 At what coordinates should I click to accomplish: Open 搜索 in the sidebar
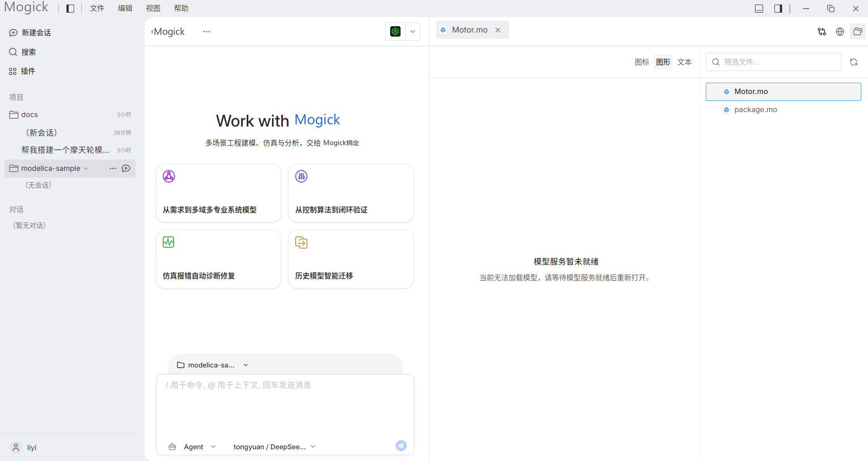[x=23, y=52]
